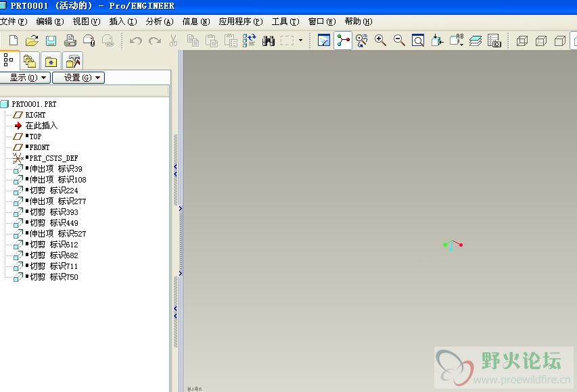The image size is (577, 392).
Task: Print using the printer icon
Action: point(70,40)
